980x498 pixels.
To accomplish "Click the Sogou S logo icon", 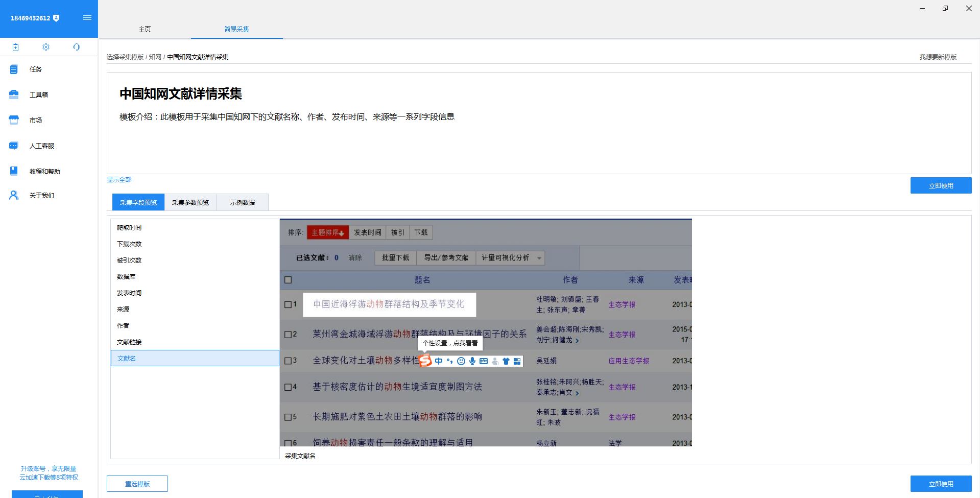I will 425,361.
